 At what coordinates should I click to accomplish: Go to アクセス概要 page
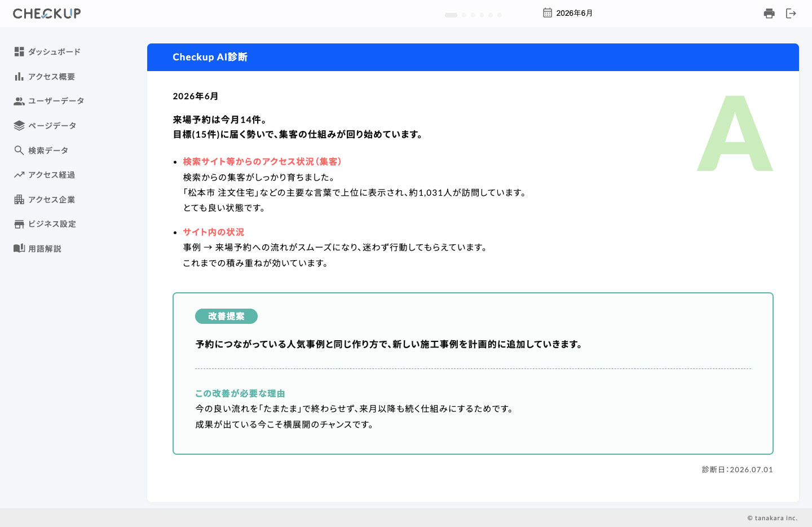[51, 77]
